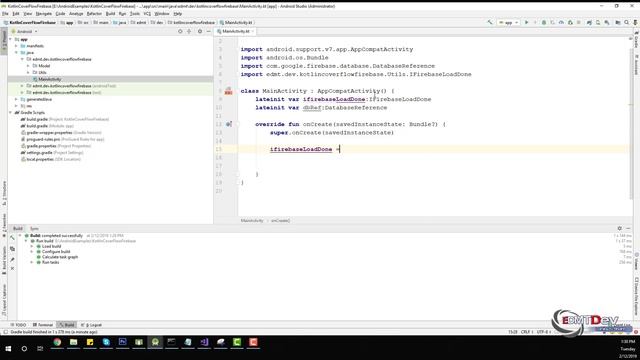640x360 pixels.
Task: Open the Tools menu
Action: click(135, 14)
